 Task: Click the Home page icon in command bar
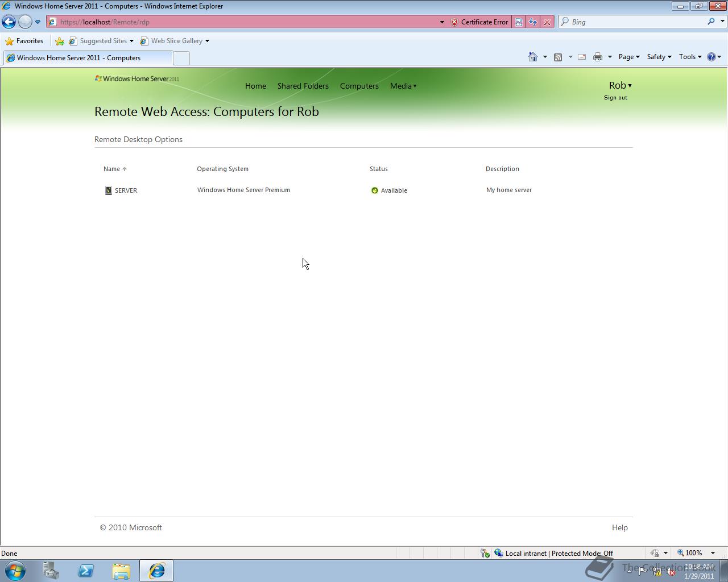pos(533,57)
